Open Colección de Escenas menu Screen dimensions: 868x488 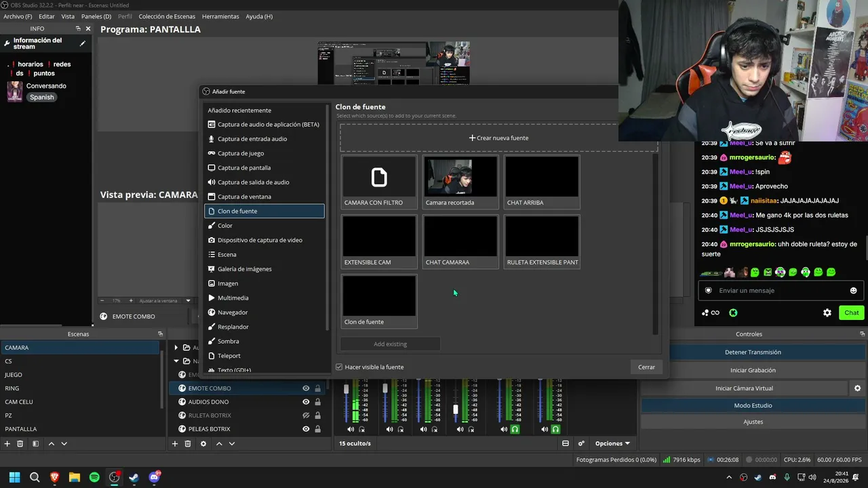[x=167, y=16]
